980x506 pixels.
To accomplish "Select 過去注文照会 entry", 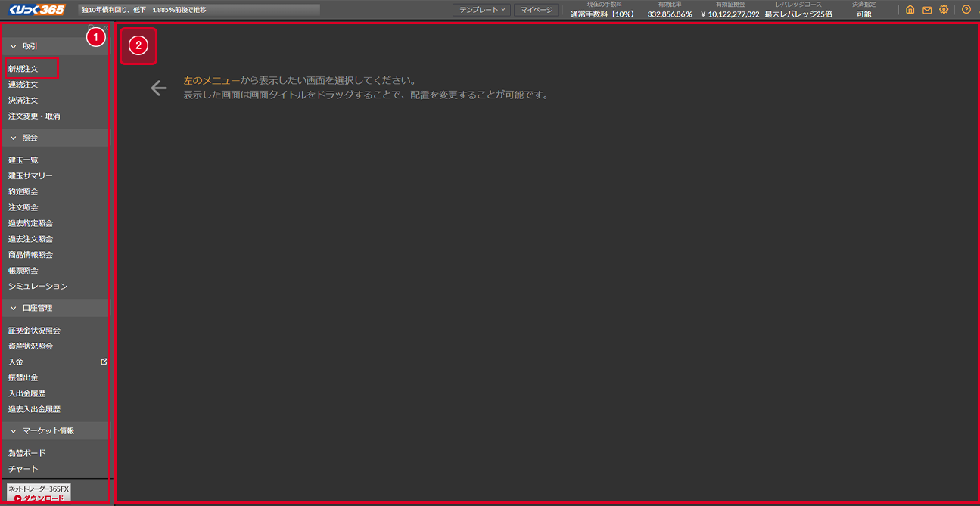I will (31, 239).
